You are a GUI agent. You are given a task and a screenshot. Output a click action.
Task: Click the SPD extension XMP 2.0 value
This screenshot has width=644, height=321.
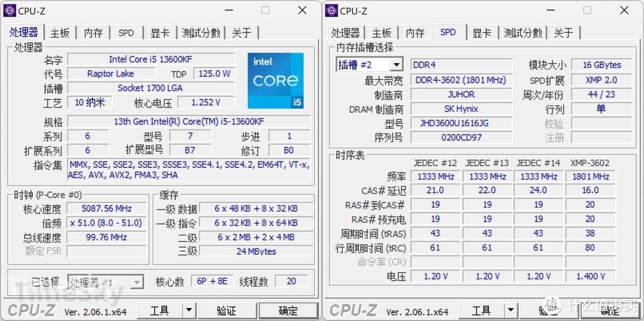(x=601, y=80)
